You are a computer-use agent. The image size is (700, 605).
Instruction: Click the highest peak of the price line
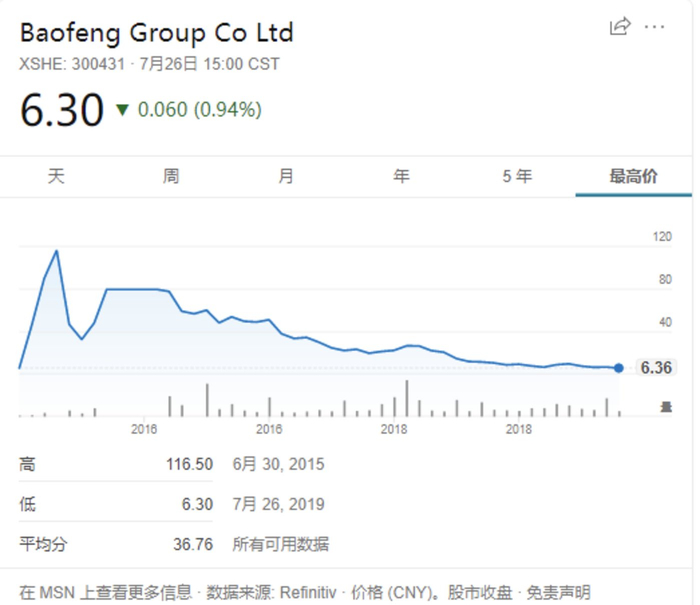(57, 250)
